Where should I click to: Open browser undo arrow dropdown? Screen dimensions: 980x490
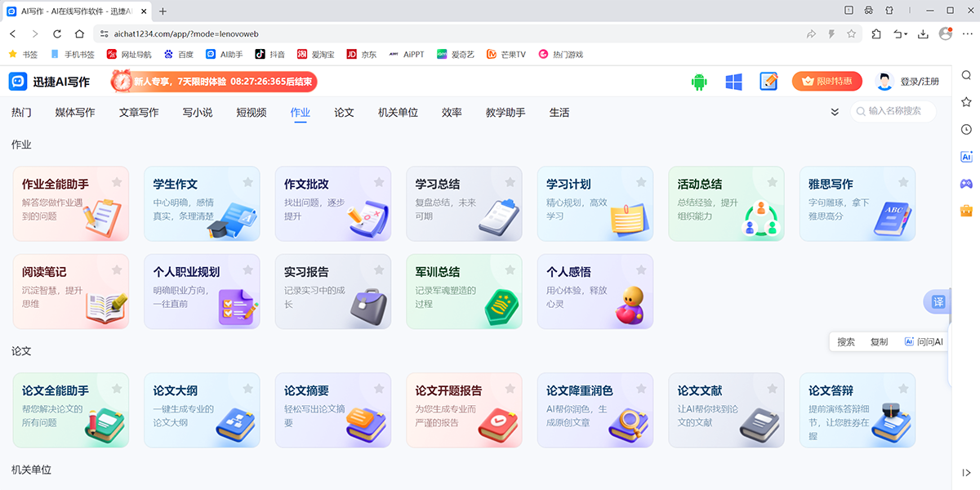901,33
